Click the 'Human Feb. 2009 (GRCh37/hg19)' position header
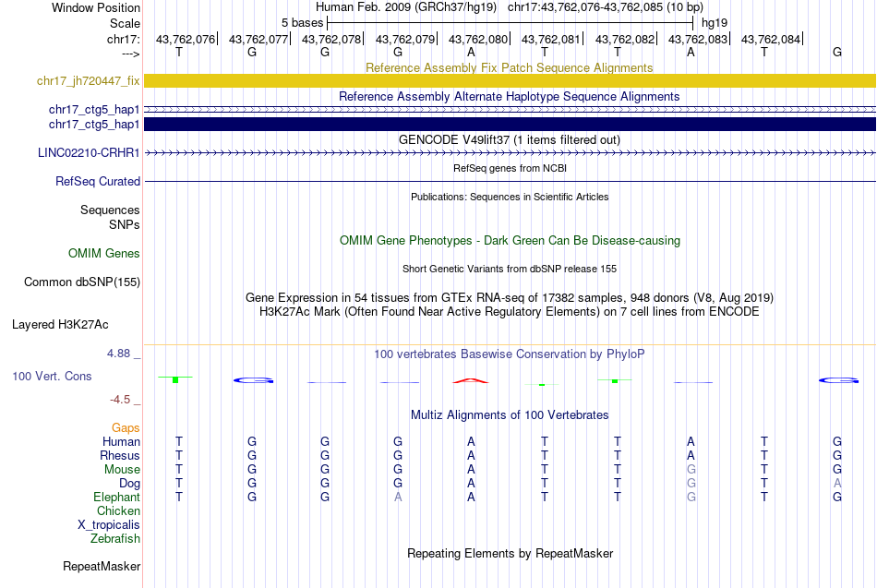The image size is (877, 588). pos(406,7)
